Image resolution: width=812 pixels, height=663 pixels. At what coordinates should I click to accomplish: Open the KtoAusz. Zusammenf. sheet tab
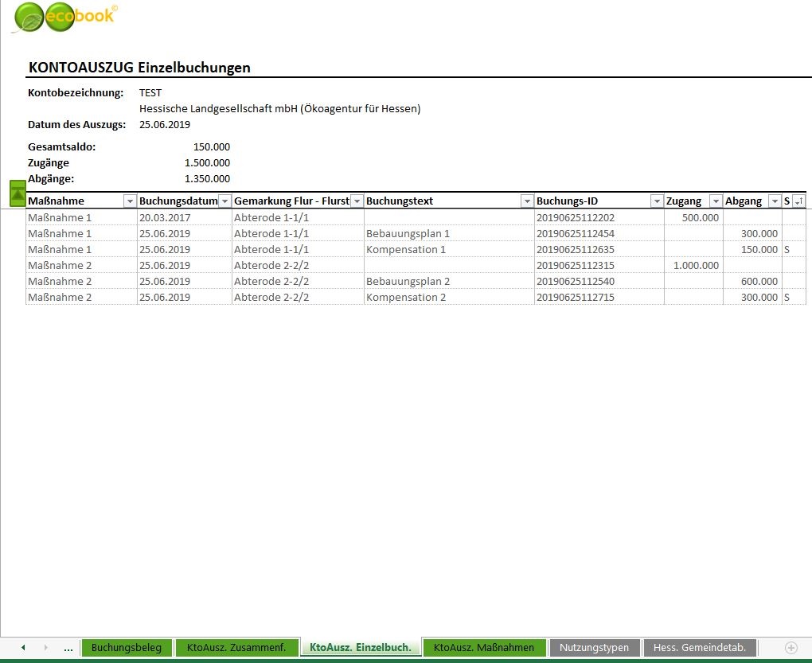pyautogui.click(x=236, y=648)
